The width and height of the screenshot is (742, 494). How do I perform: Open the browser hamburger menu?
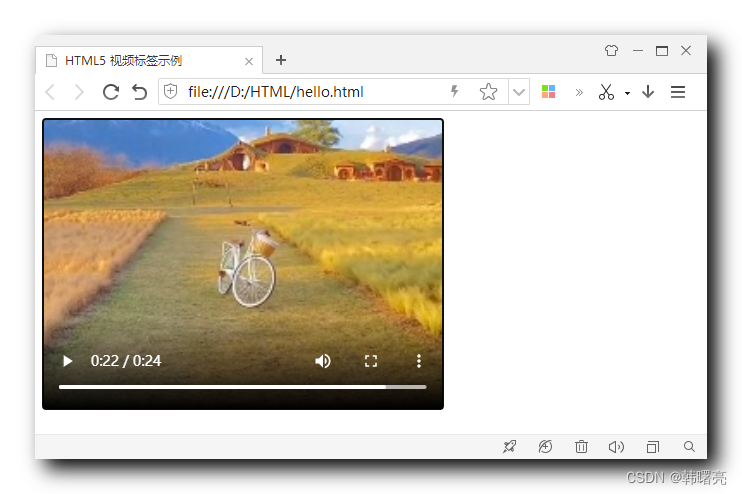[x=678, y=92]
